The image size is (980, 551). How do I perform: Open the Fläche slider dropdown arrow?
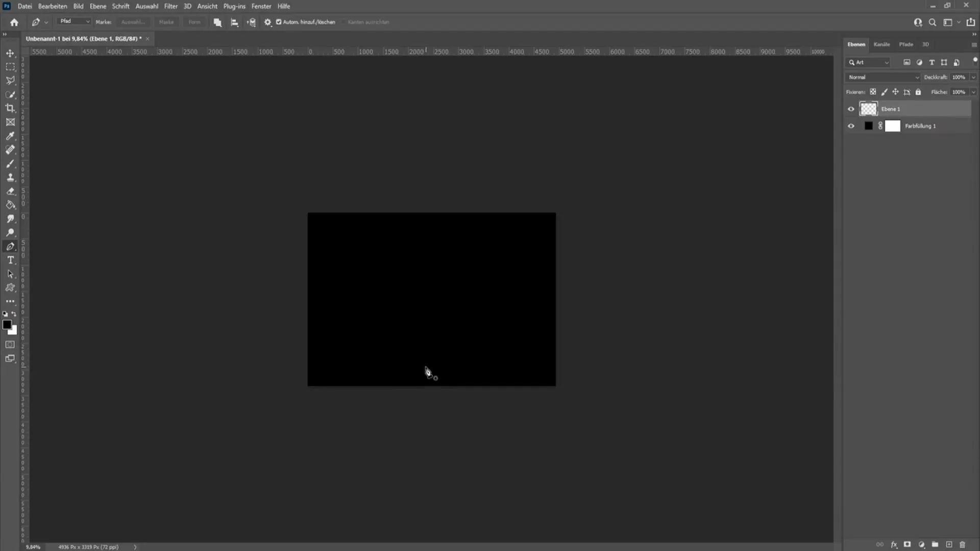[x=973, y=92]
